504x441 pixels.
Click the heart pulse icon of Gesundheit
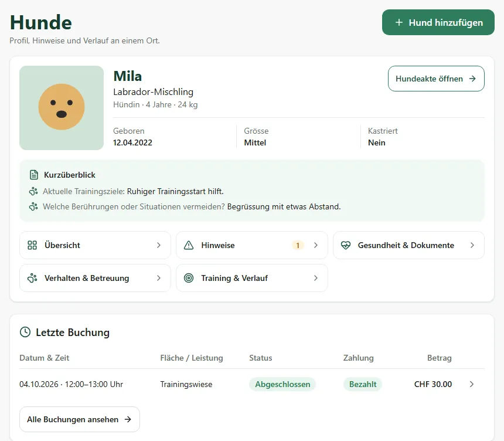[346, 245]
